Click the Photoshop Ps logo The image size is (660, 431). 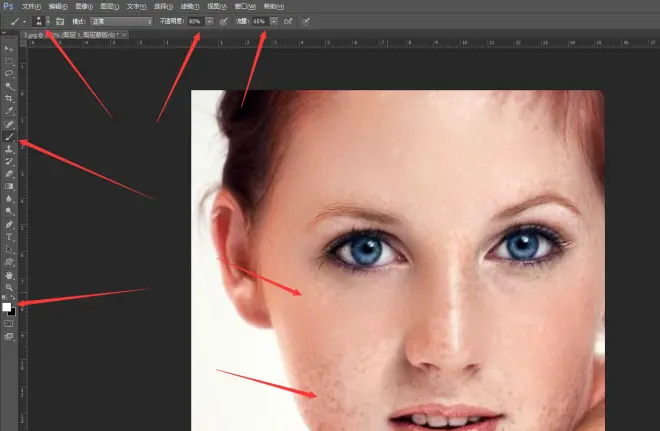click(8, 6)
